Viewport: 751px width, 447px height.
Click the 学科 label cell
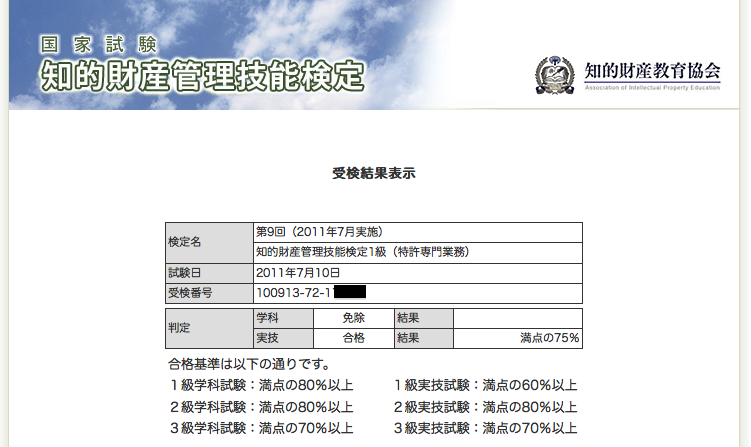(x=283, y=318)
